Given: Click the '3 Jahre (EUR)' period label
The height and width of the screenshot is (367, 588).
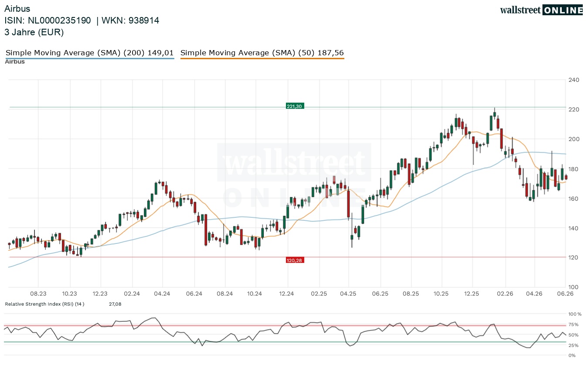Looking at the screenshot, I should point(34,32).
